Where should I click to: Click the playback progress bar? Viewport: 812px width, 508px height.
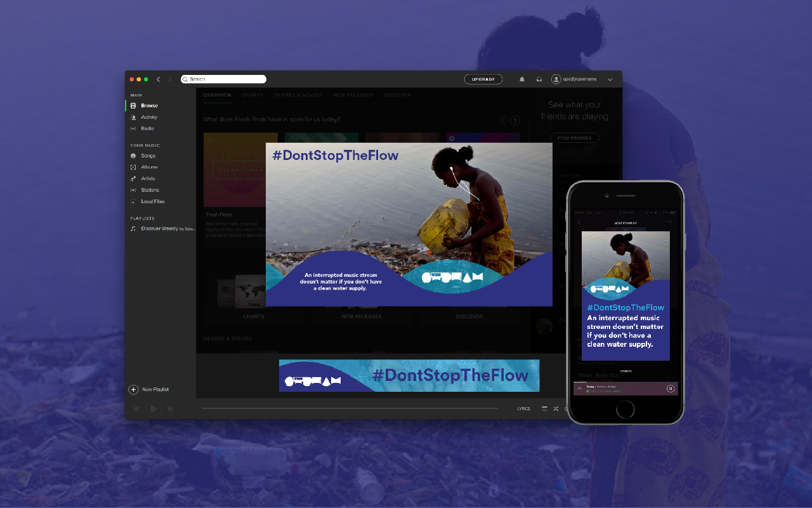[x=350, y=408]
